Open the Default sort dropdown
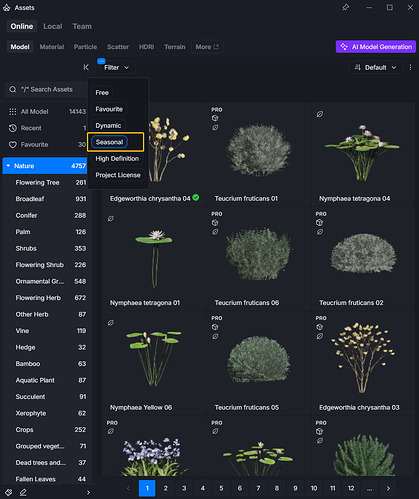 [x=376, y=68]
